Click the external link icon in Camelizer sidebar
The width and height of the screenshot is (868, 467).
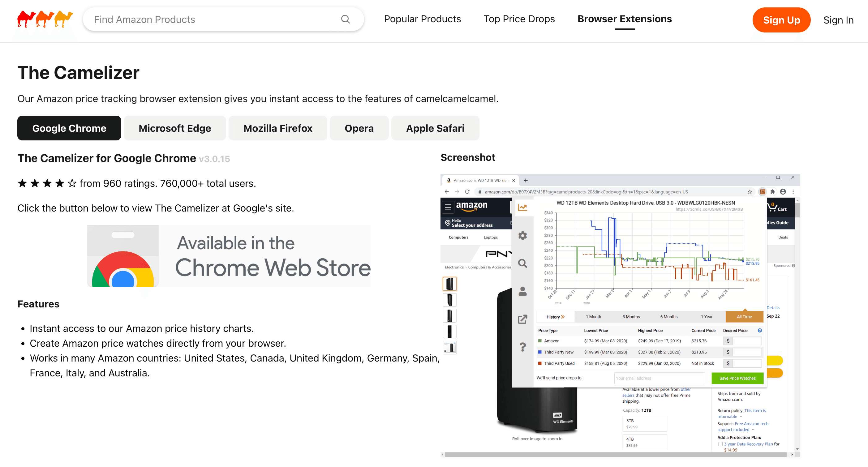[522, 319]
